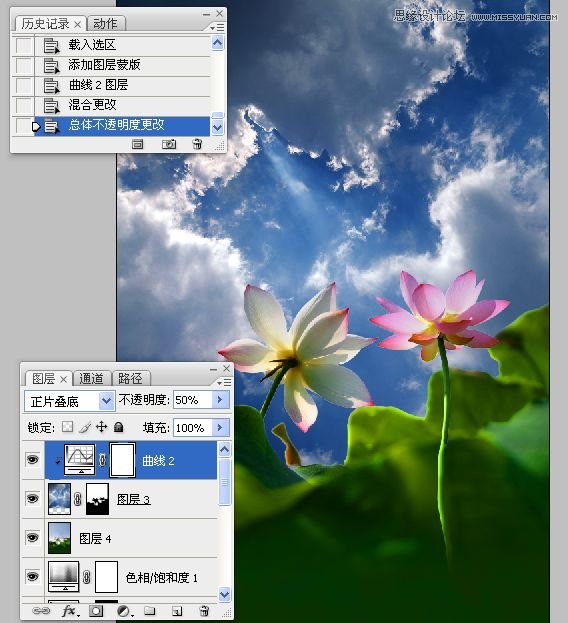The height and width of the screenshot is (623, 568).
Task: Open the Layers panel options menu
Action: click(224, 383)
